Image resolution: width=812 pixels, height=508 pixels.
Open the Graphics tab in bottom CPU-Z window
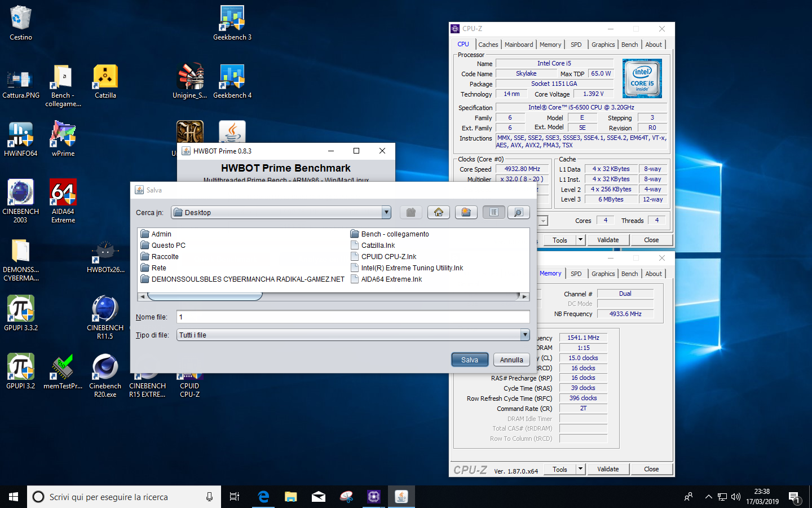coord(603,274)
